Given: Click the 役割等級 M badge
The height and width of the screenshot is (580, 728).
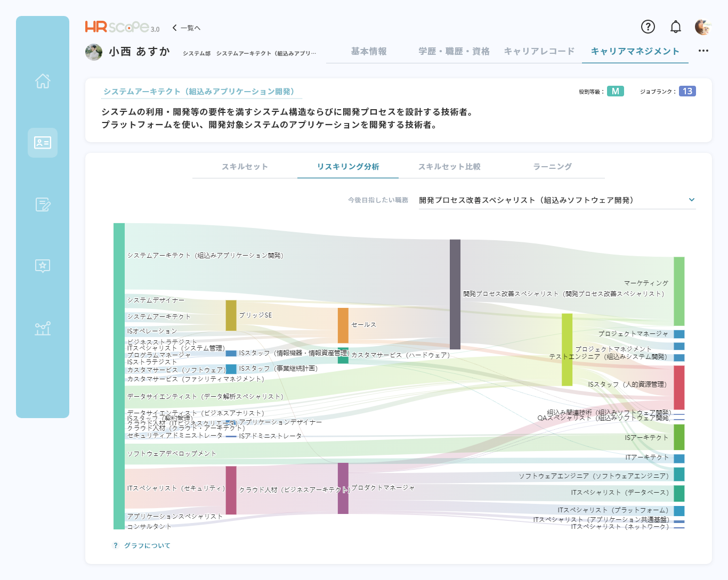Looking at the screenshot, I should [615, 91].
